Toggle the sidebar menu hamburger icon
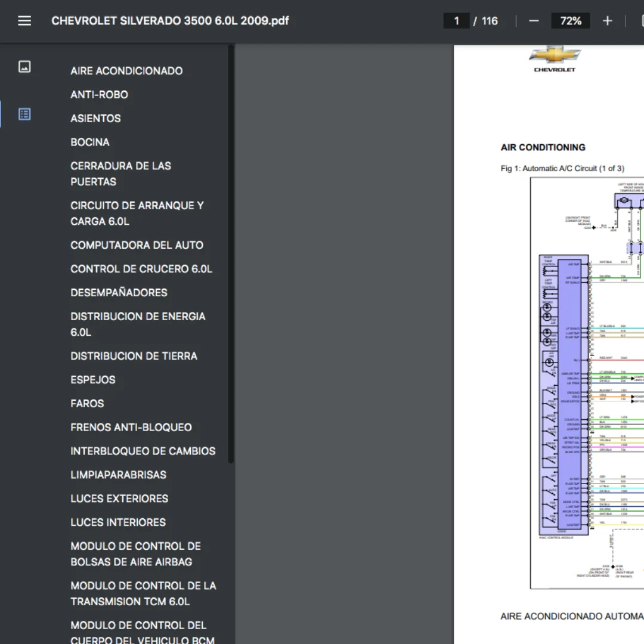Screen dimensions: 644x644 [24, 21]
